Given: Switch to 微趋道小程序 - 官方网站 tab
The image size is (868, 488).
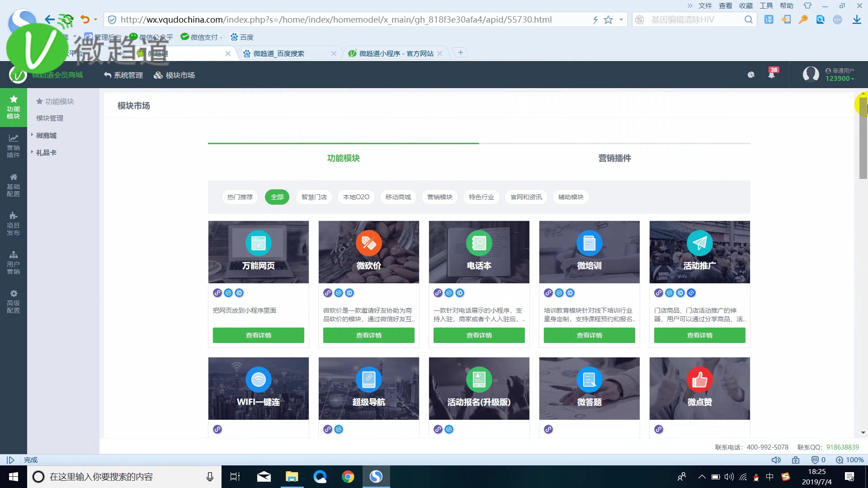Looking at the screenshot, I should (x=396, y=53).
